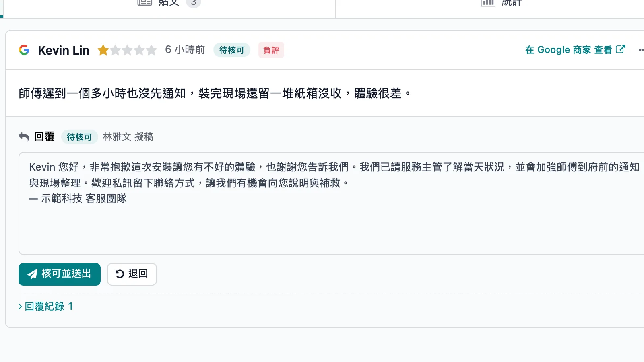
Task: Select reviewer name Kevin Lin
Action: click(64, 50)
